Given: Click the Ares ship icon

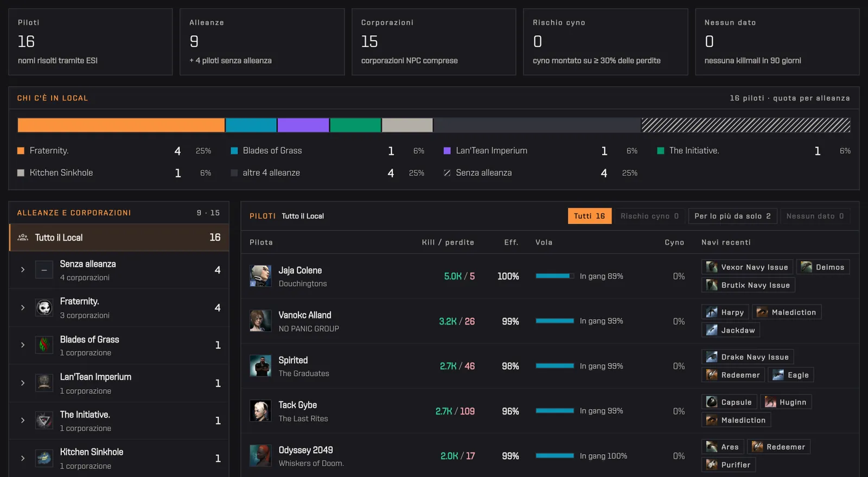Looking at the screenshot, I should (712, 447).
